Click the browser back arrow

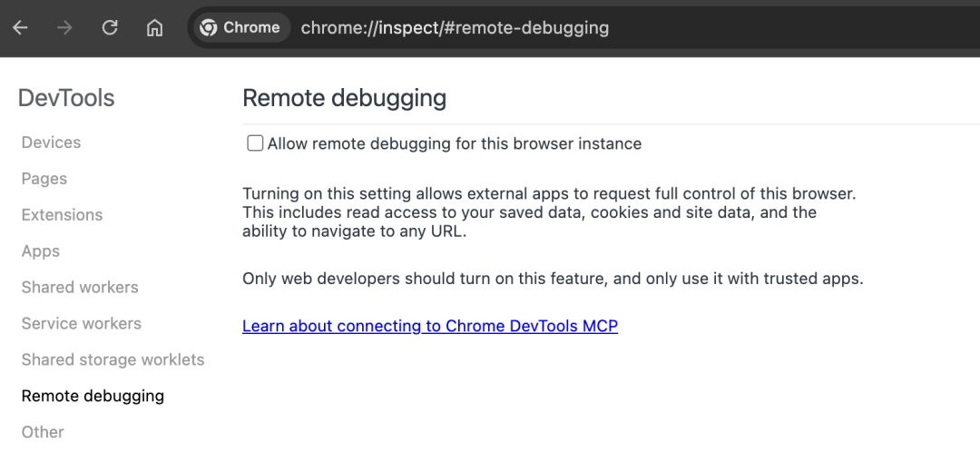click(20, 28)
